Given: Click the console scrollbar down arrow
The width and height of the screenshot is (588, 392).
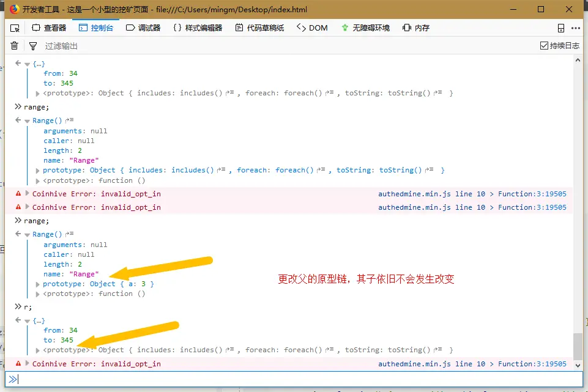Looking at the screenshot, I should [x=578, y=365].
